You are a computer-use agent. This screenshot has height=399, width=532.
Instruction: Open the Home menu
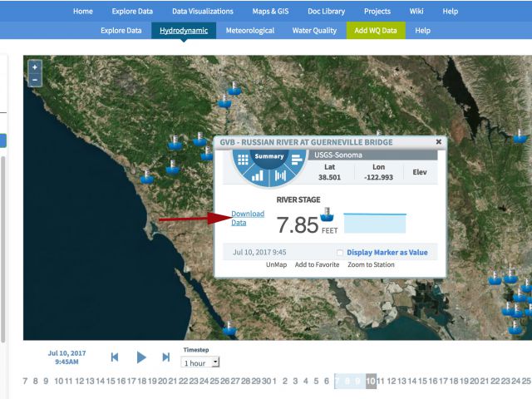[83, 11]
